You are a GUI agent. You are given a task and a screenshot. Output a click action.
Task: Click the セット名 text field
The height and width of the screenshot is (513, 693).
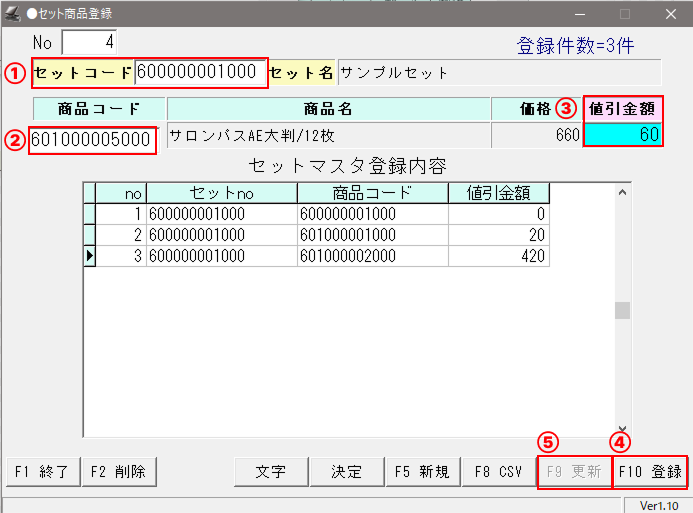[499, 72]
